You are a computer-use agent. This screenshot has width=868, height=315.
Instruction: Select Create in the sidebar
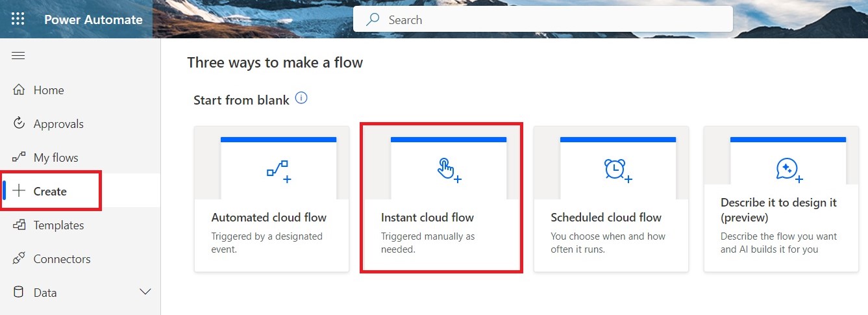50,192
